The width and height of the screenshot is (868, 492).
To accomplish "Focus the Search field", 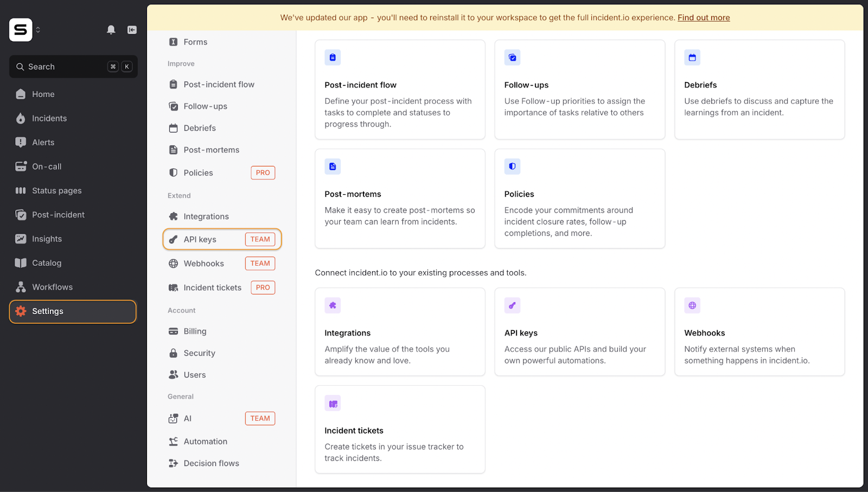I will 73,67.
